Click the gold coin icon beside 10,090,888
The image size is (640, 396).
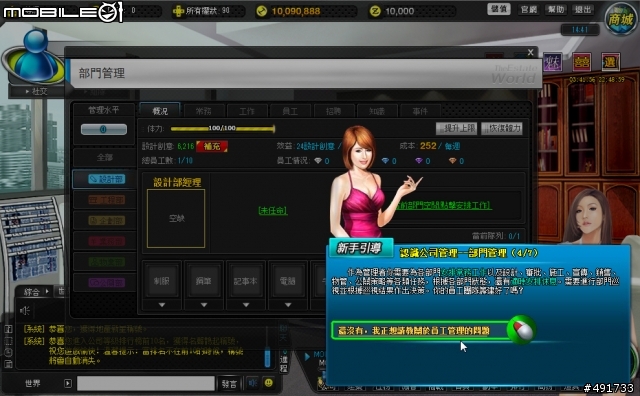point(261,11)
